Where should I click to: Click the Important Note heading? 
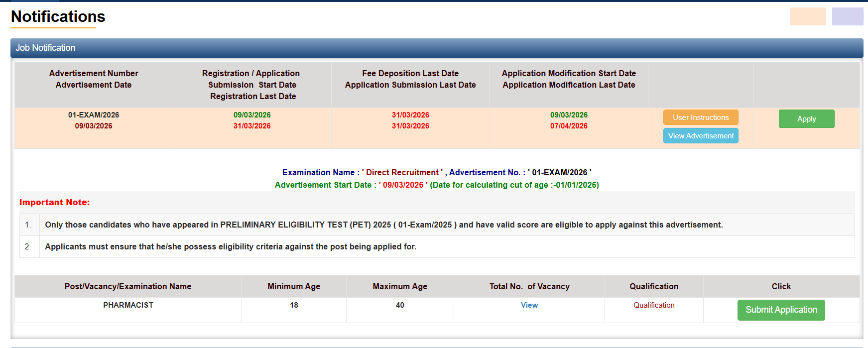point(55,203)
